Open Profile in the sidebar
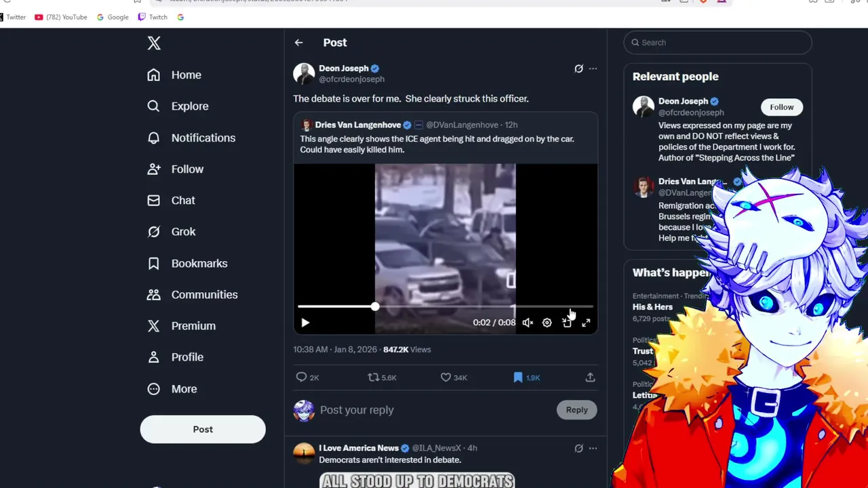 (x=175, y=357)
